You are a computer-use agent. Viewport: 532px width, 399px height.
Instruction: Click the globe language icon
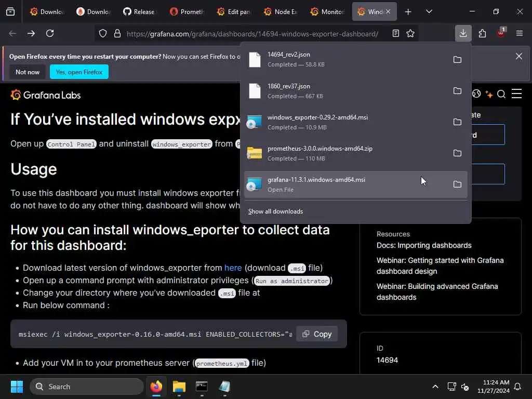[x=476, y=94]
